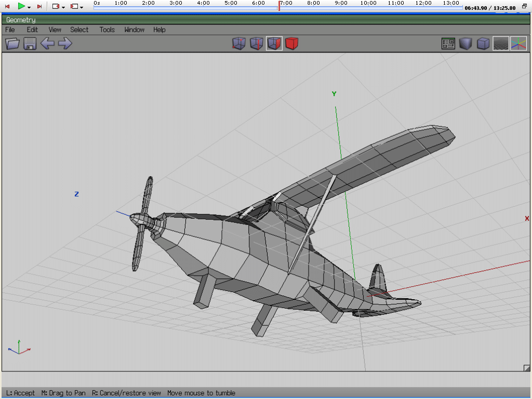Open the first red marker dropdown in player bar
The height and width of the screenshot is (399, 532).
63,7
